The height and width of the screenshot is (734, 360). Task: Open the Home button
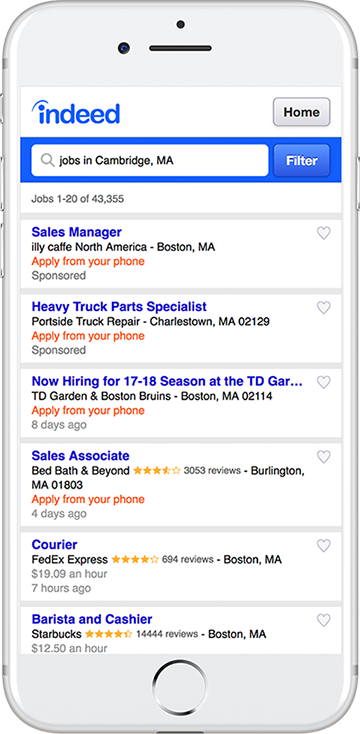point(301,112)
